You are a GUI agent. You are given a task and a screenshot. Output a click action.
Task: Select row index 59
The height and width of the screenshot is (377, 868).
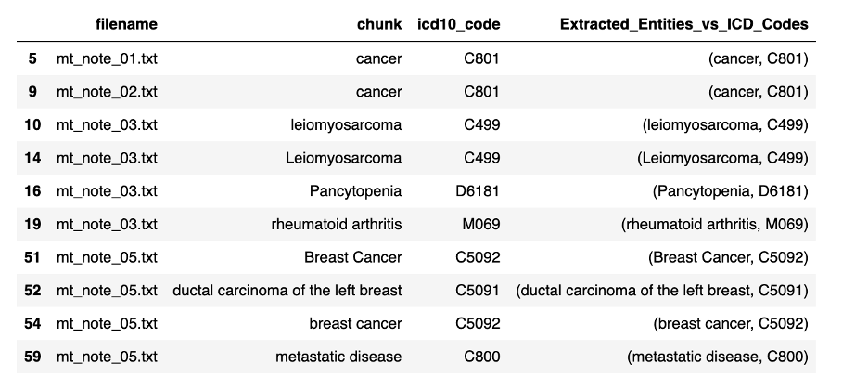point(32,356)
